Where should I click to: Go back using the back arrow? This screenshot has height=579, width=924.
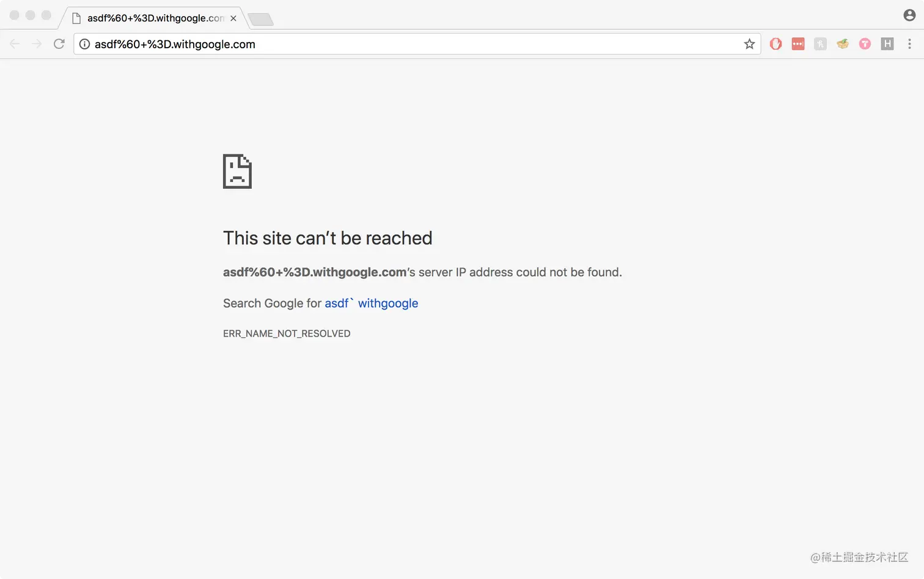[x=15, y=44]
